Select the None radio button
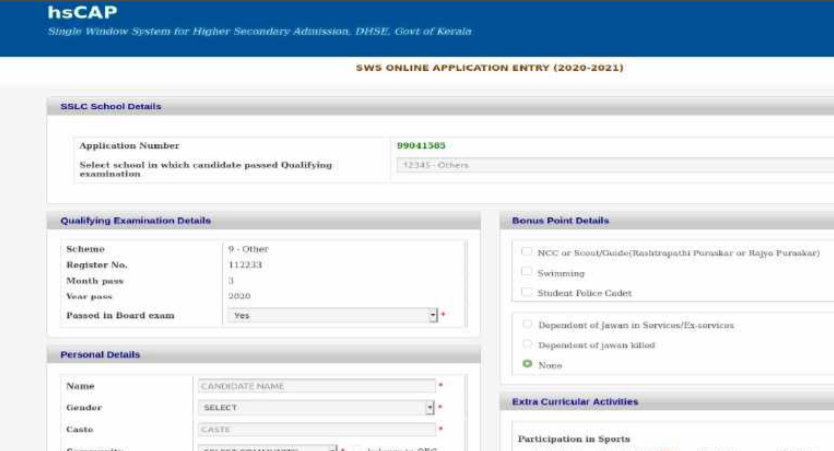The image size is (834, 451). [527, 364]
